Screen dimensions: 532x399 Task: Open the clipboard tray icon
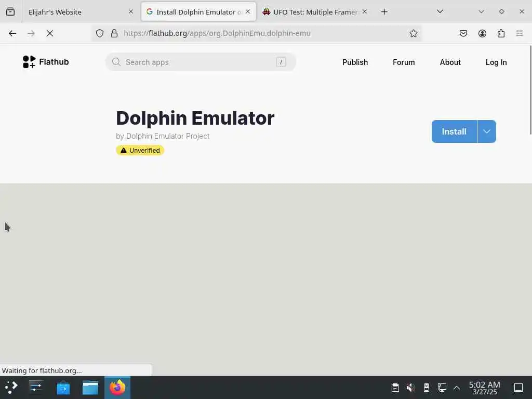tap(395, 388)
